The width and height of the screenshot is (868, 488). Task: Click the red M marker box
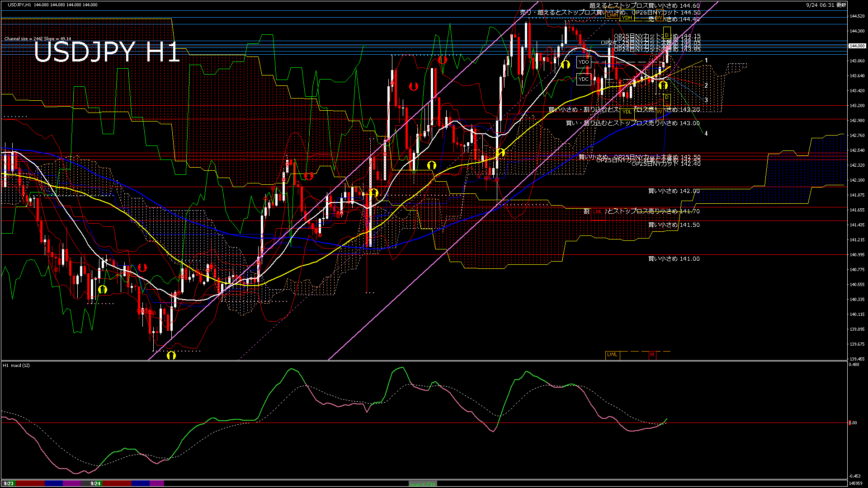(x=652, y=355)
